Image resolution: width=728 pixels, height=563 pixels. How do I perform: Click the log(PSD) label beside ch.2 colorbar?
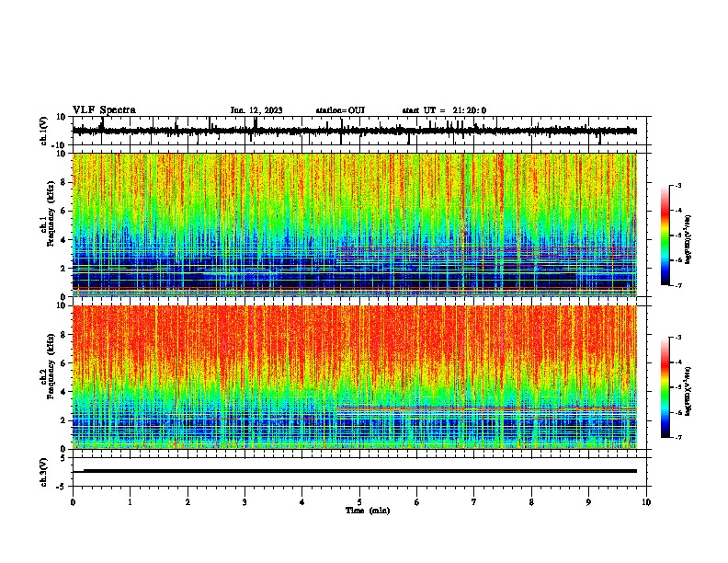688,391
